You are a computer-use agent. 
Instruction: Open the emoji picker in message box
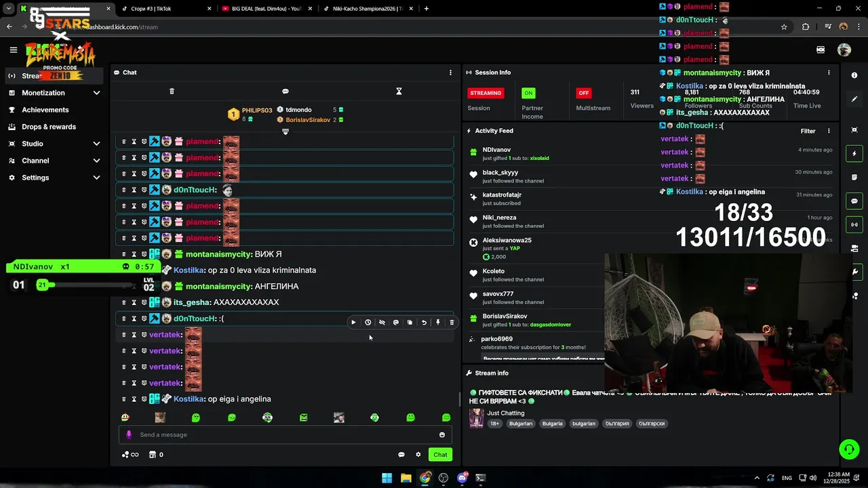pos(442,435)
